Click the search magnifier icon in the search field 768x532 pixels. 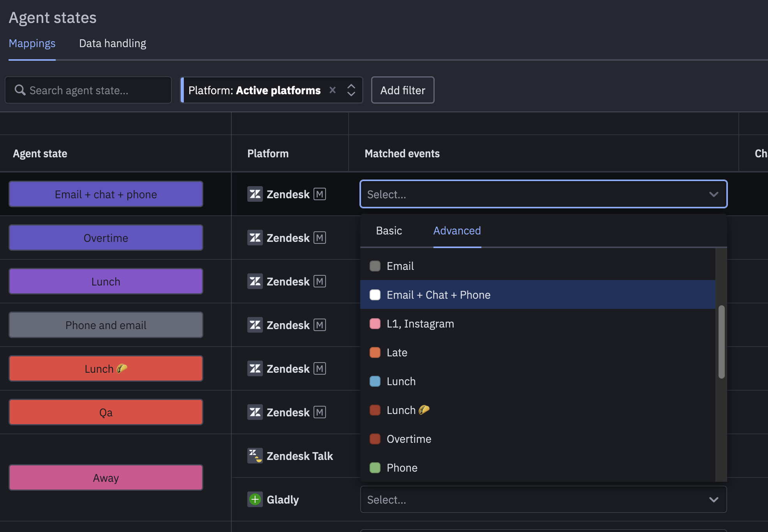[20, 90]
